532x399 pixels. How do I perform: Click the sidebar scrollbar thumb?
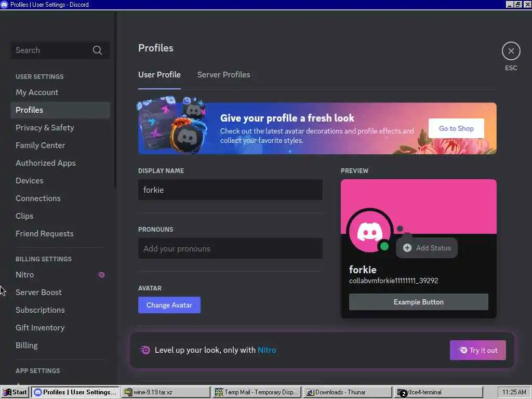click(115, 100)
